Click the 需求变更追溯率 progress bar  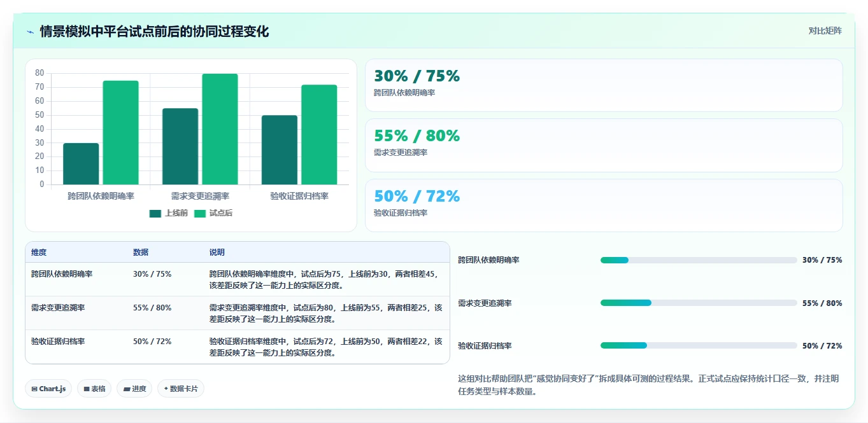coord(699,303)
